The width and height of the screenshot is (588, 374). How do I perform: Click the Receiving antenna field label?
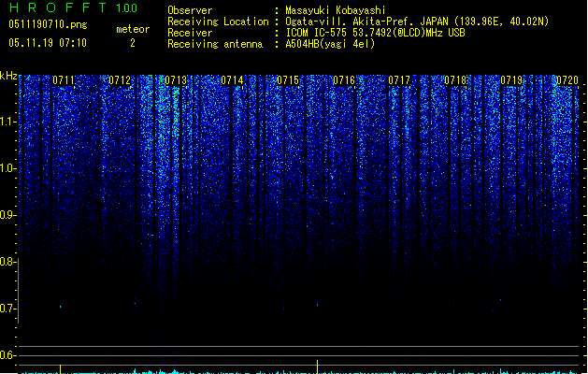pos(215,44)
